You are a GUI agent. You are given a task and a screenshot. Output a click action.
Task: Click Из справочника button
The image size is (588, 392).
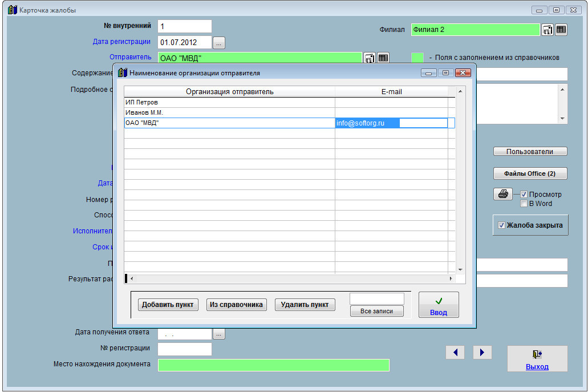tap(236, 305)
